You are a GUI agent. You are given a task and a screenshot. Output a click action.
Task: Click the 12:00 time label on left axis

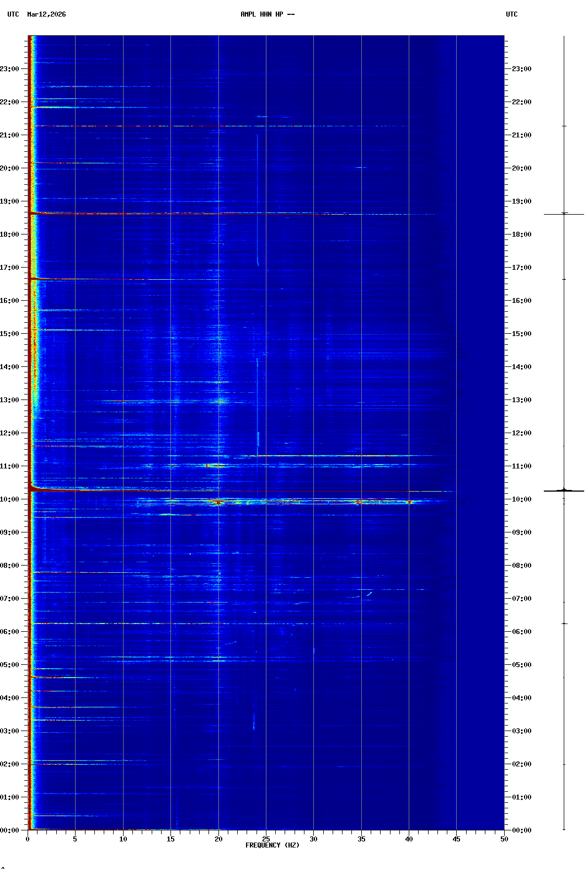[x=10, y=433]
